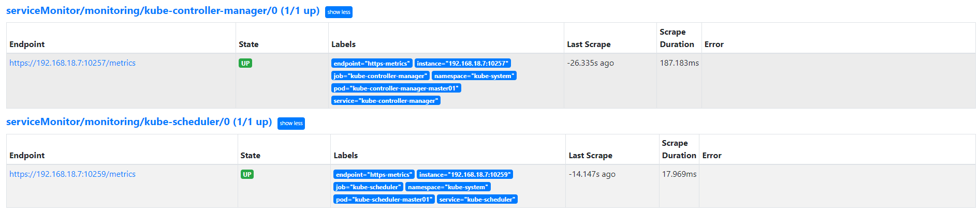Viewport: 980px width, 213px height.
Task: Open serviceMonitor kube-scheduler heading link
Action: click(x=139, y=122)
